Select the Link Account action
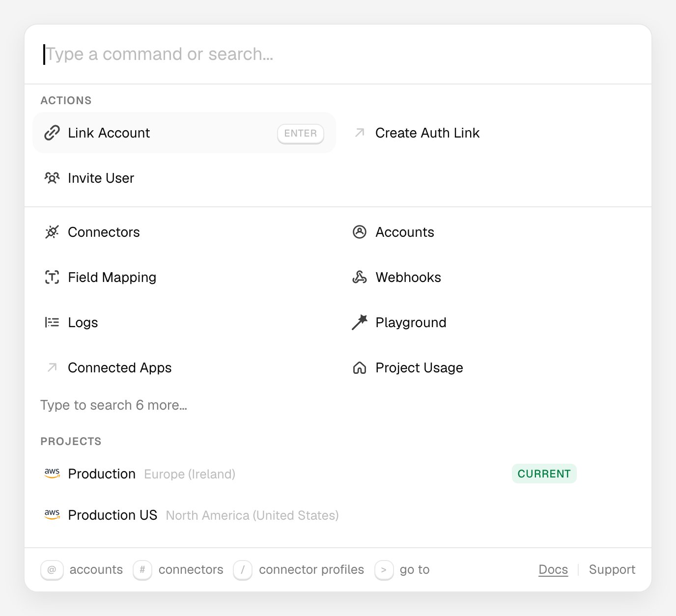Viewport: 676px width, 616px height. 184,133
